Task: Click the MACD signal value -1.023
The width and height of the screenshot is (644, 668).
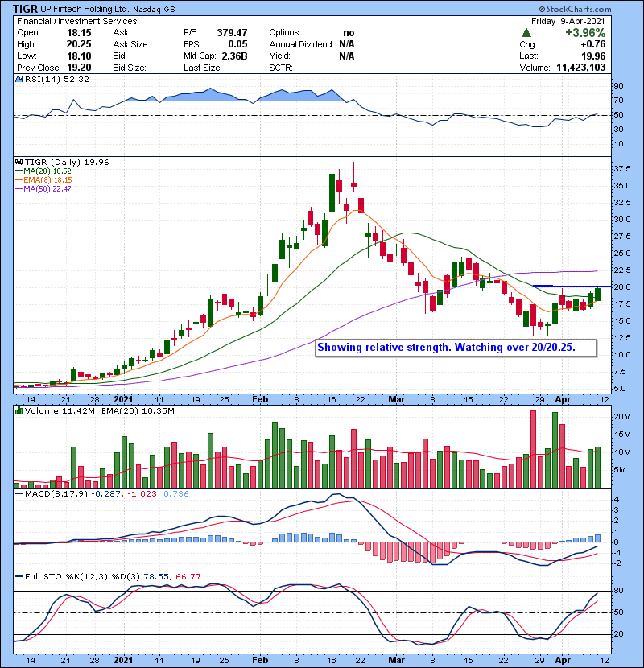Action: click(x=142, y=494)
